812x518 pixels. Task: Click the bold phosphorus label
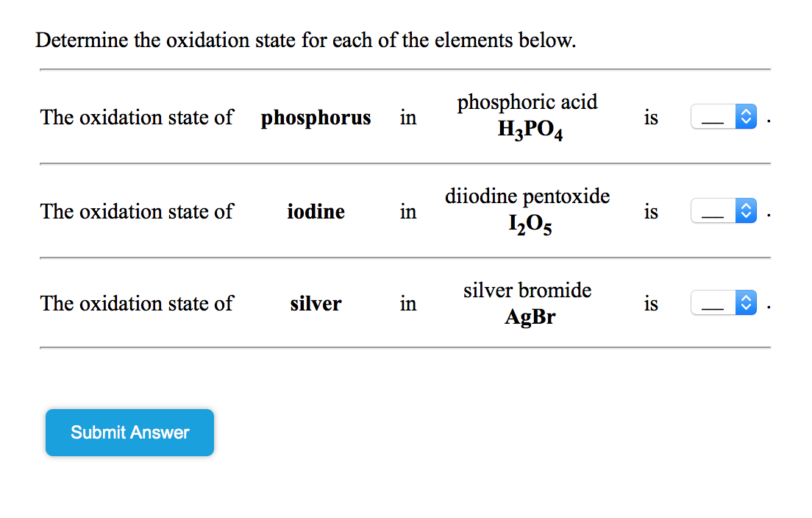tap(316, 118)
